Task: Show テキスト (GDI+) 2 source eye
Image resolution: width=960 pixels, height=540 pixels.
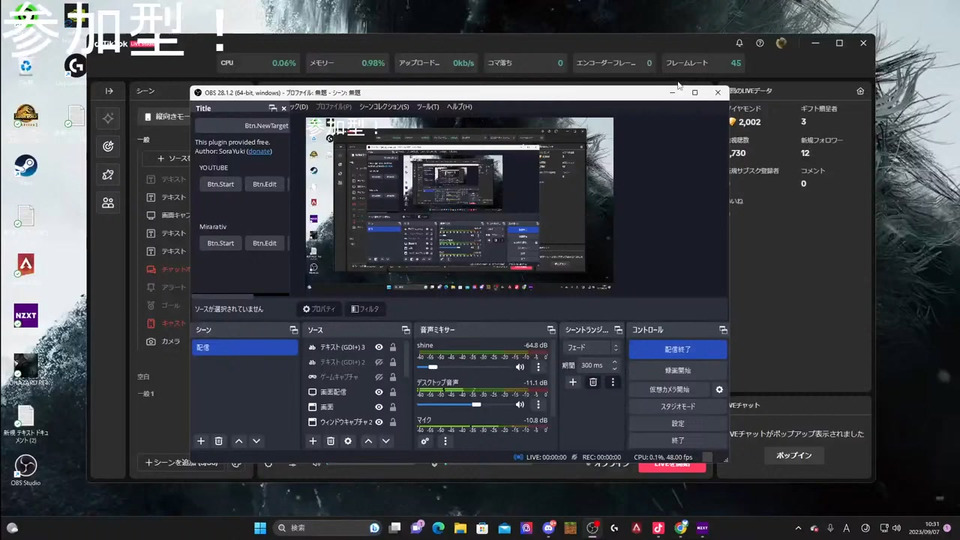Action: 379,362
